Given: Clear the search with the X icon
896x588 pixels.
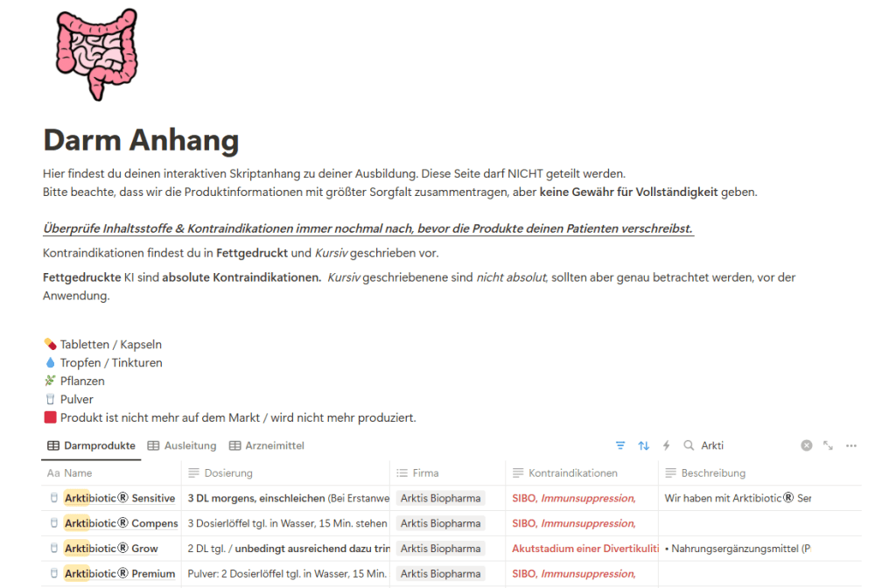Looking at the screenshot, I should [x=806, y=445].
